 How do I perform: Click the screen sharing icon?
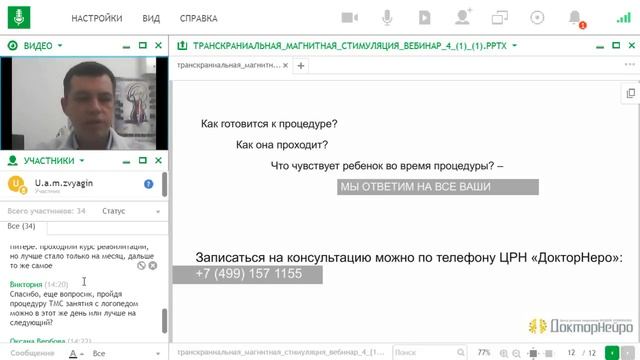[x=500, y=18]
